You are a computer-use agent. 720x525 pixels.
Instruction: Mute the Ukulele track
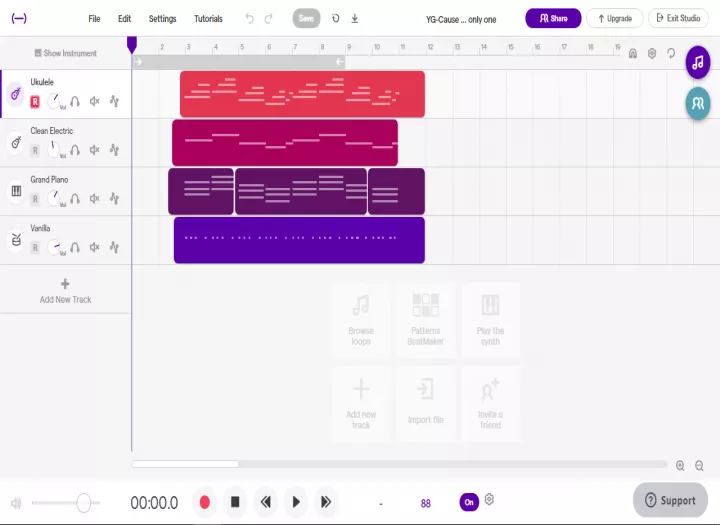coord(95,101)
